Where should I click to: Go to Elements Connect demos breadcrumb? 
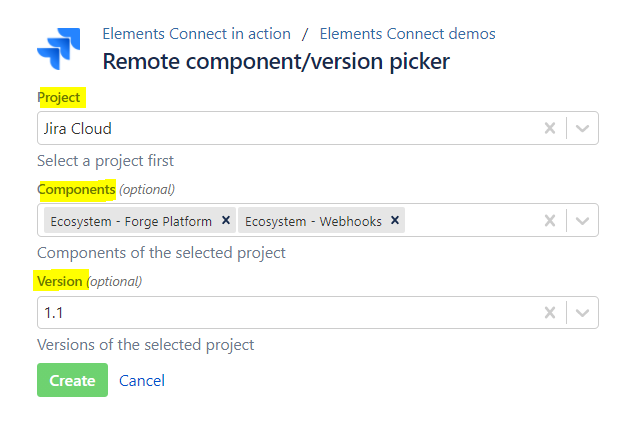(407, 34)
